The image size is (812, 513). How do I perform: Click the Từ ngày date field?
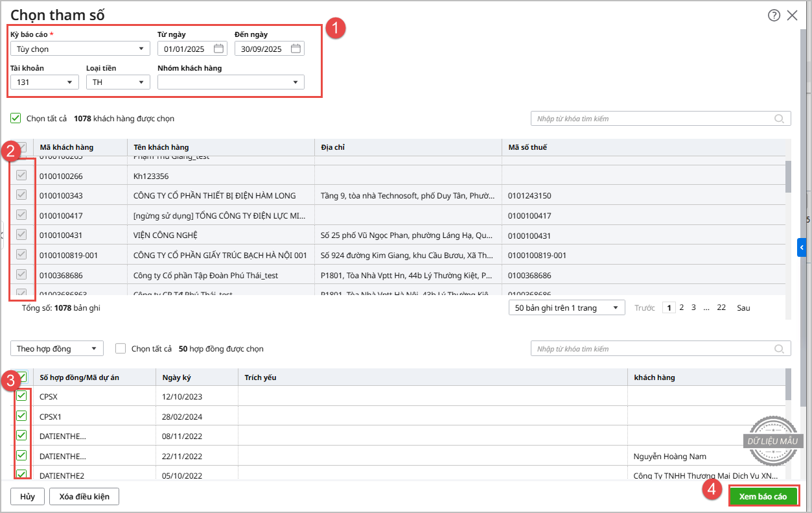point(192,49)
